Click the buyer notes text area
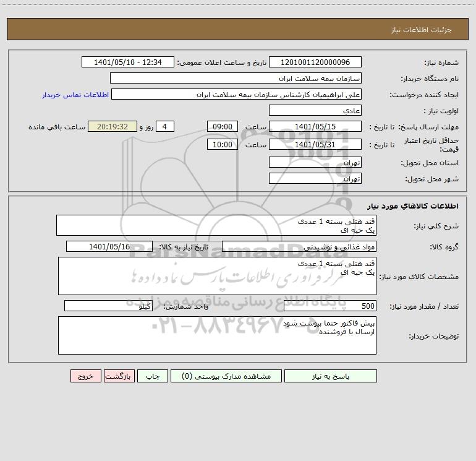This screenshot has width=476, height=461. tap(217, 335)
